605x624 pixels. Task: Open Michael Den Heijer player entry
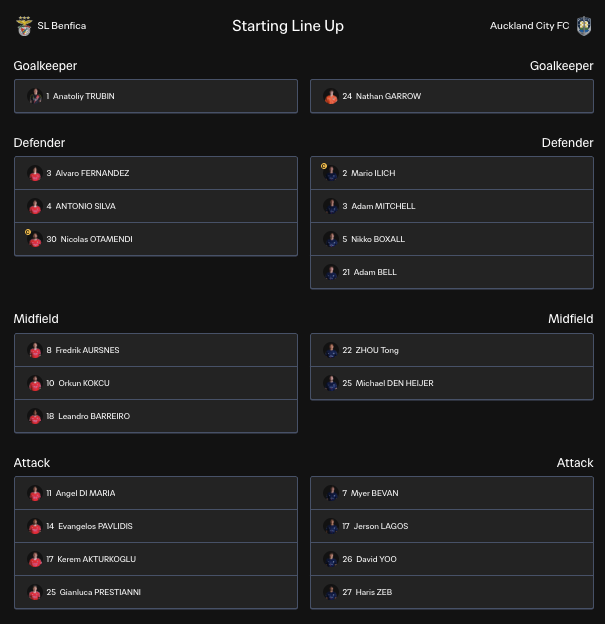452,383
